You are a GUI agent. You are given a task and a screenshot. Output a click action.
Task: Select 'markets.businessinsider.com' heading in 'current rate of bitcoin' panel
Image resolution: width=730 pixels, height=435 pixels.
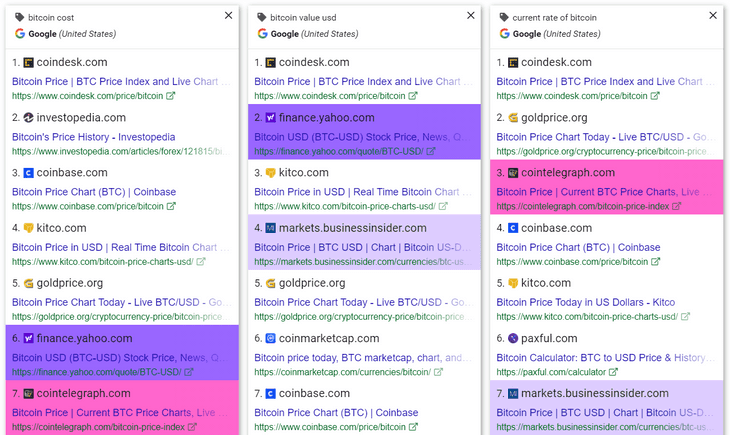coord(595,393)
